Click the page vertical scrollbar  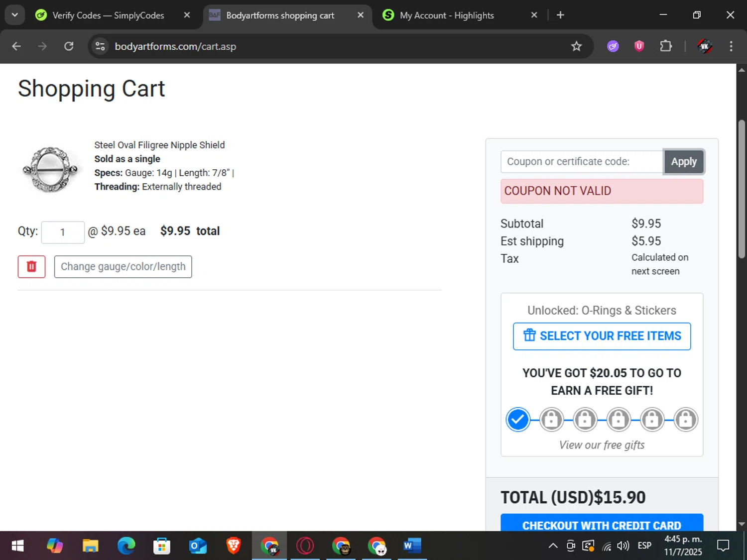point(742,189)
